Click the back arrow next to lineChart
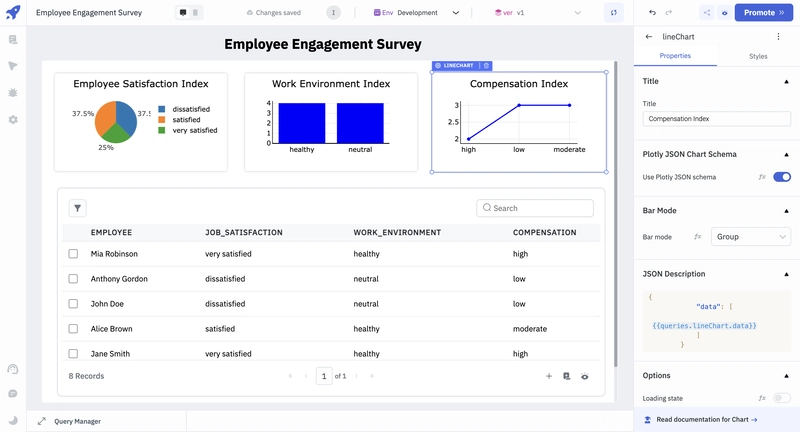 [648, 36]
